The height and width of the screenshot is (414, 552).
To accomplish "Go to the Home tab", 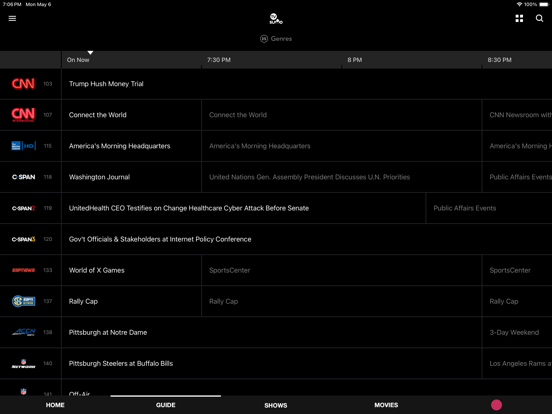I will pos(55,405).
